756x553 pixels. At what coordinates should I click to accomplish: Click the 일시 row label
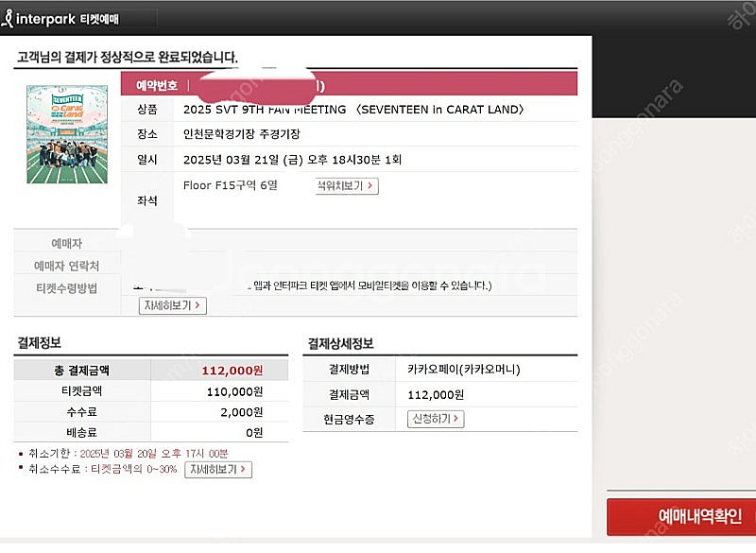[x=147, y=159]
